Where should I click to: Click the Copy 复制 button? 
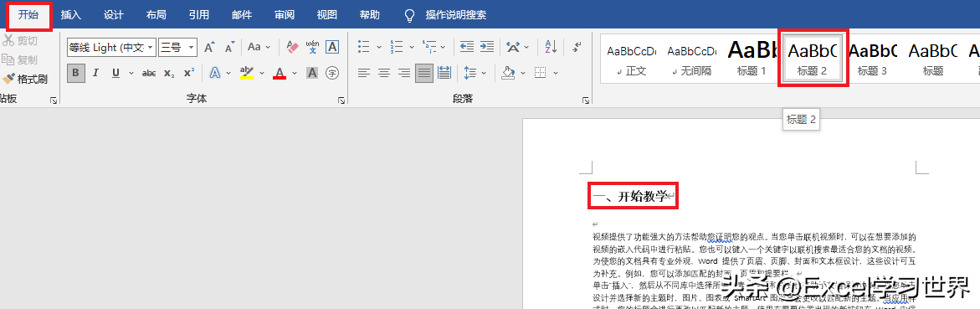pyautogui.click(x=20, y=60)
